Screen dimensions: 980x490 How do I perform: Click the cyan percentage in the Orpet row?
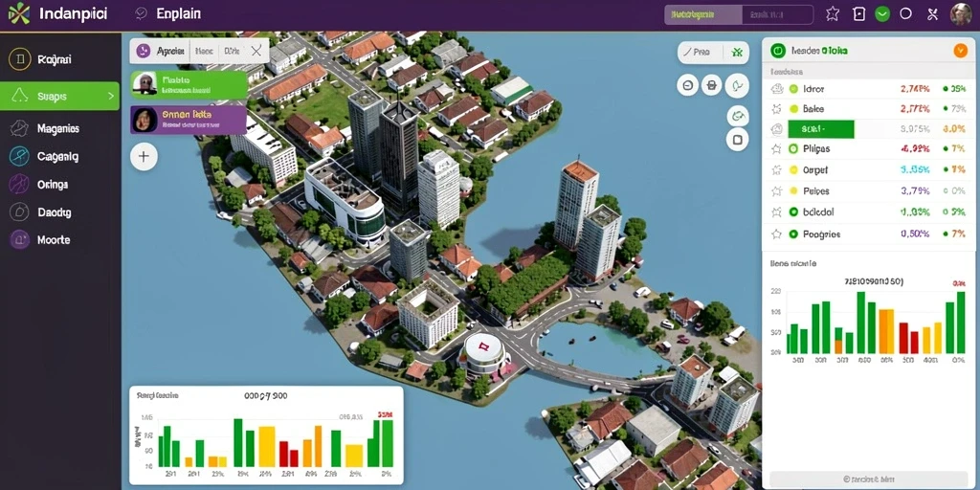click(x=915, y=170)
